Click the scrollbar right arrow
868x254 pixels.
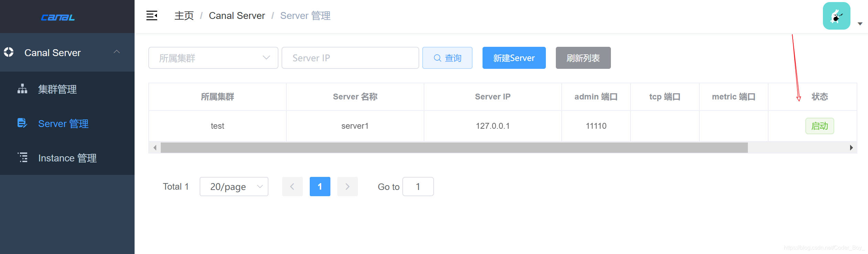point(851,148)
